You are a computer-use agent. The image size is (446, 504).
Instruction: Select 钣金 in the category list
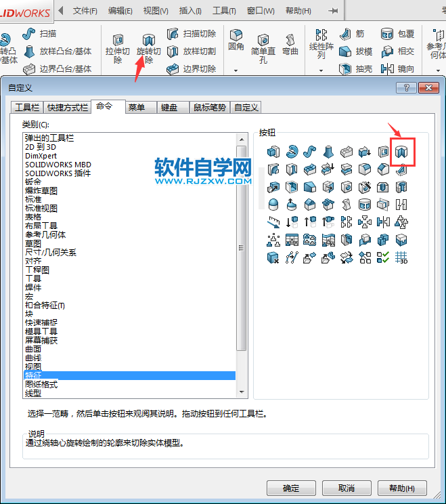[33, 182]
